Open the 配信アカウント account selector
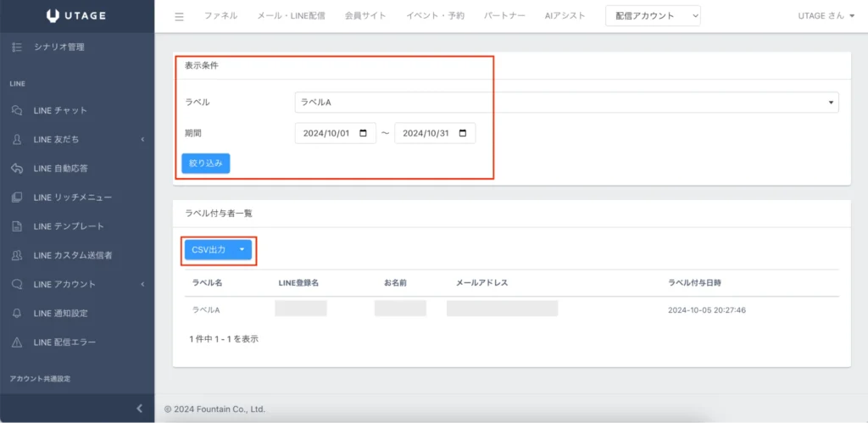The height and width of the screenshot is (423, 868). coord(653,16)
